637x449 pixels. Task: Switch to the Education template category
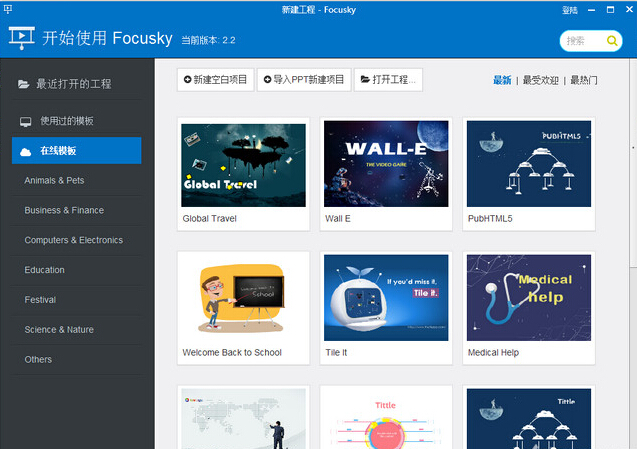(45, 270)
